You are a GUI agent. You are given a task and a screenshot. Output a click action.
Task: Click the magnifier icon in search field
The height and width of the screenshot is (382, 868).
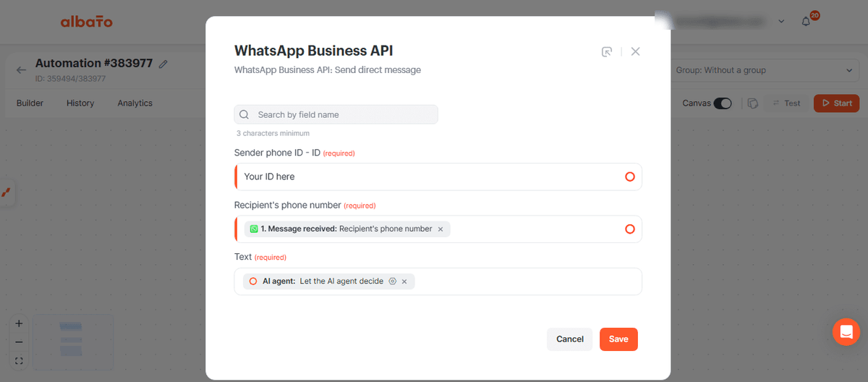[244, 114]
